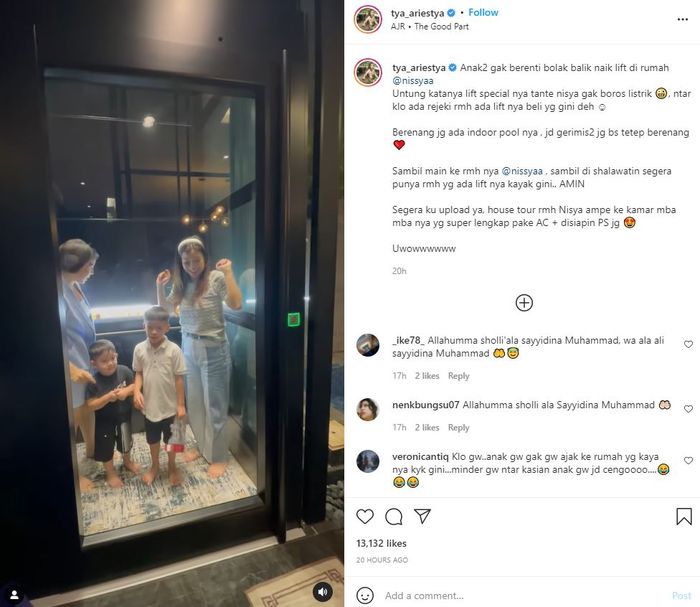Show tagged people icon on video

point(14,595)
